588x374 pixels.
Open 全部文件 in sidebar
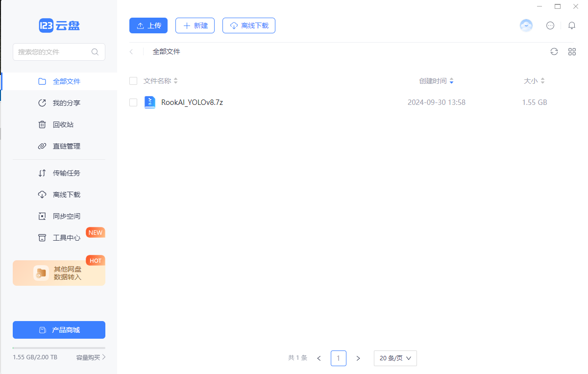tap(59, 81)
